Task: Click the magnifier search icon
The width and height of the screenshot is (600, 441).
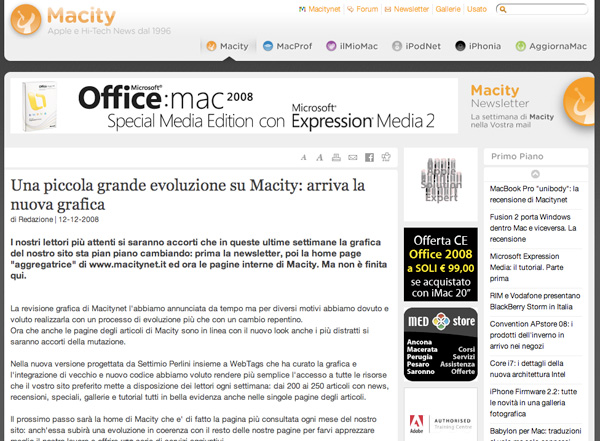Action: 503,9
